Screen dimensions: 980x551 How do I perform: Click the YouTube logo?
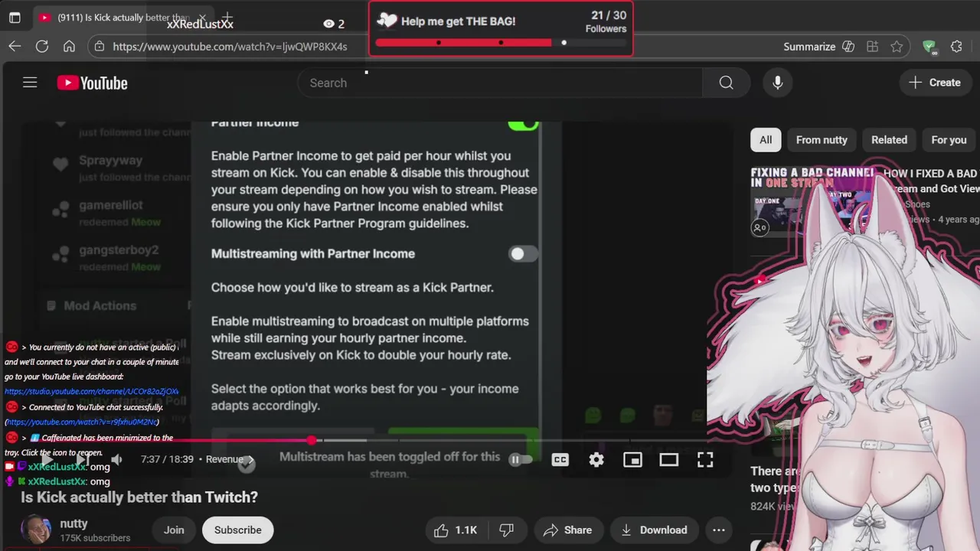(x=92, y=83)
